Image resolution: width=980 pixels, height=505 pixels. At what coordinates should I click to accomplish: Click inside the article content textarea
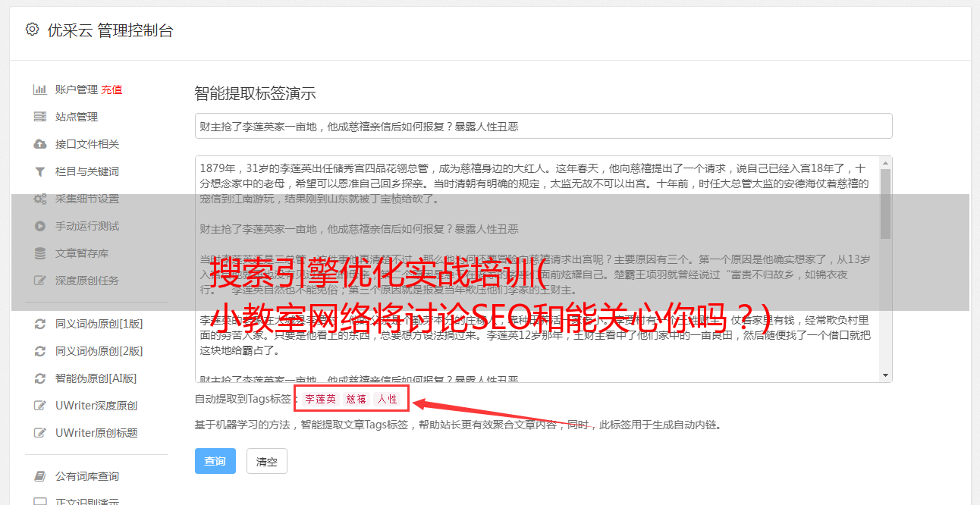(x=537, y=269)
